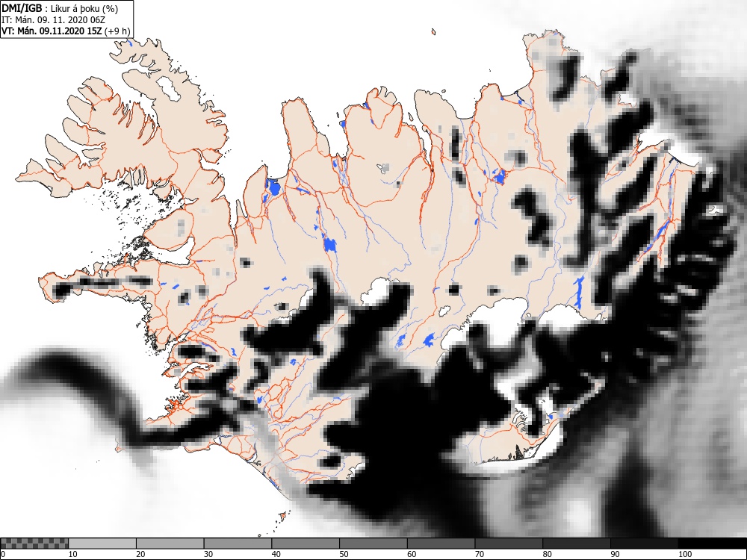Click the legend label '50'
Viewport: 747px width, 560px height.
[x=344, y=554]
